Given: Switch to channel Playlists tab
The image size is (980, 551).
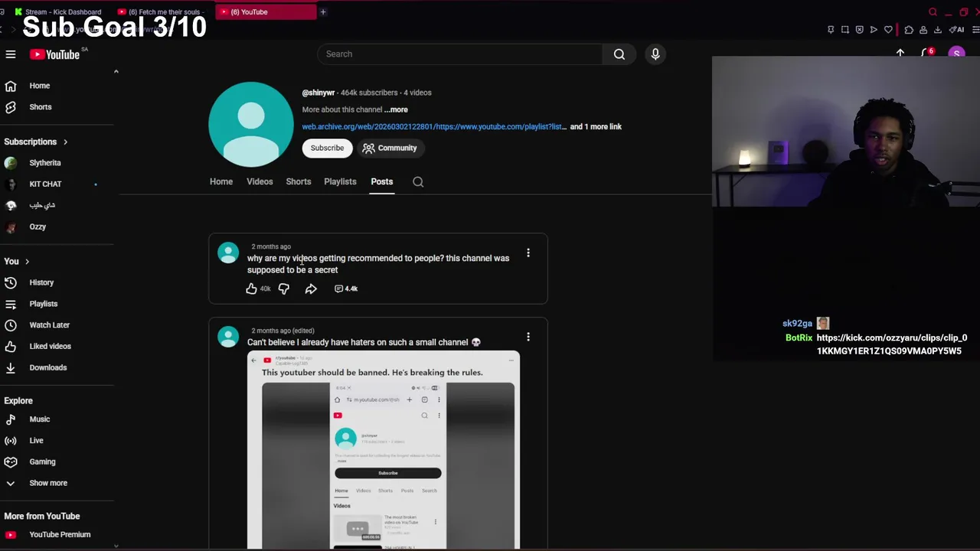Looking at the screenshot, I should pyautogui.click(x=340, y=181).
